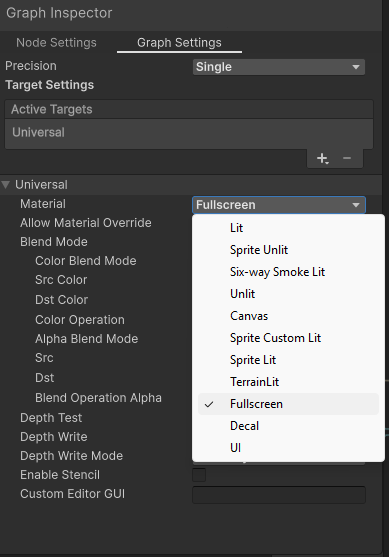Click the Graph Inspector panel title
Screen dimensions: 389x557
[59, 13]
